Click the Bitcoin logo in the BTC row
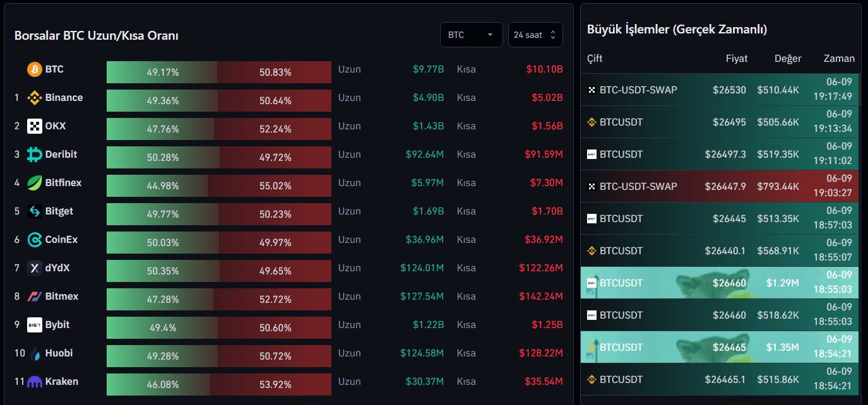 35,69
